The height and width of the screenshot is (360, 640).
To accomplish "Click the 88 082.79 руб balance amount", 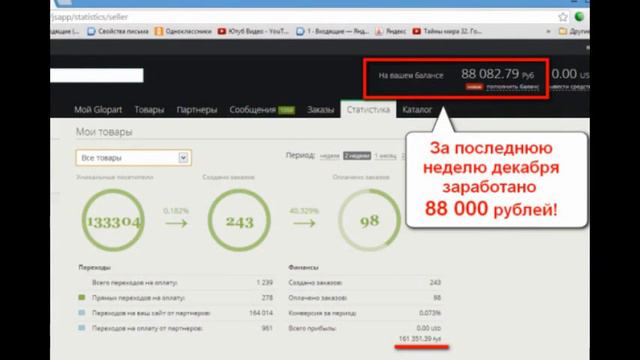I will (x=498, y=74).
